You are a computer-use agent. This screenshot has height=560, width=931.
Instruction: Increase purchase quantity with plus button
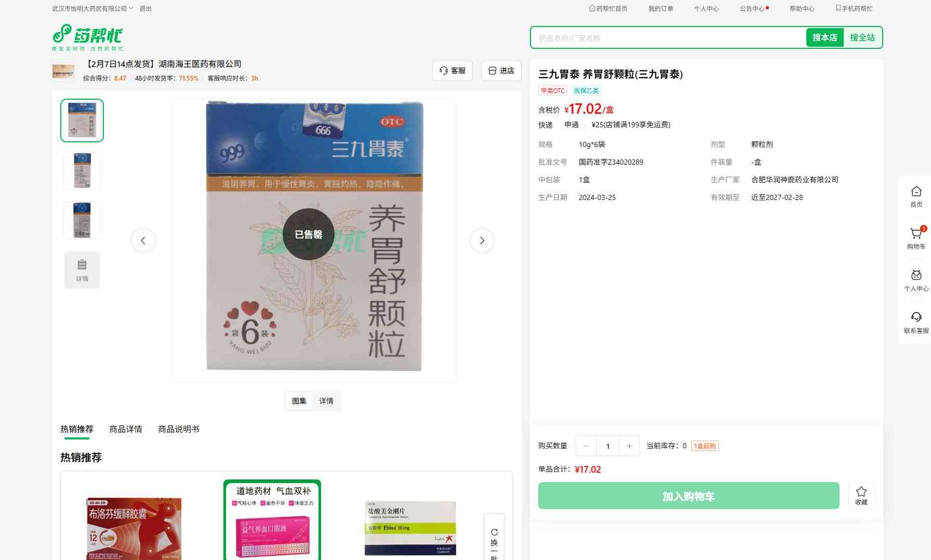(629, 446)
